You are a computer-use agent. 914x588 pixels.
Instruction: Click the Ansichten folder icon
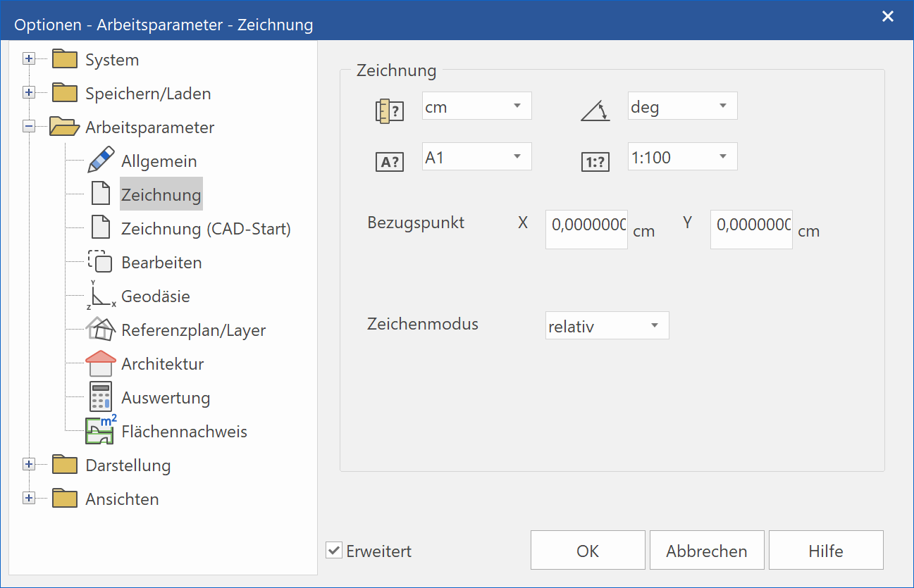(x=64, y=499)
